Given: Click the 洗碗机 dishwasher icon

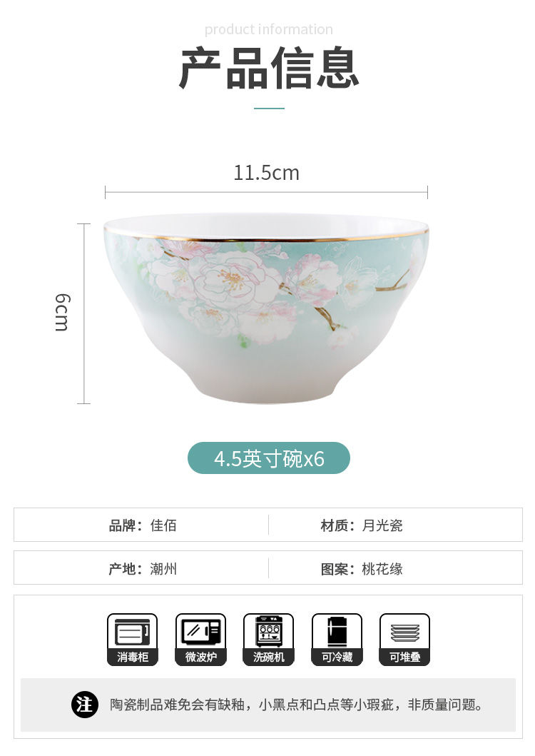Looking at the screenshot, I should [x=268, y=640].
